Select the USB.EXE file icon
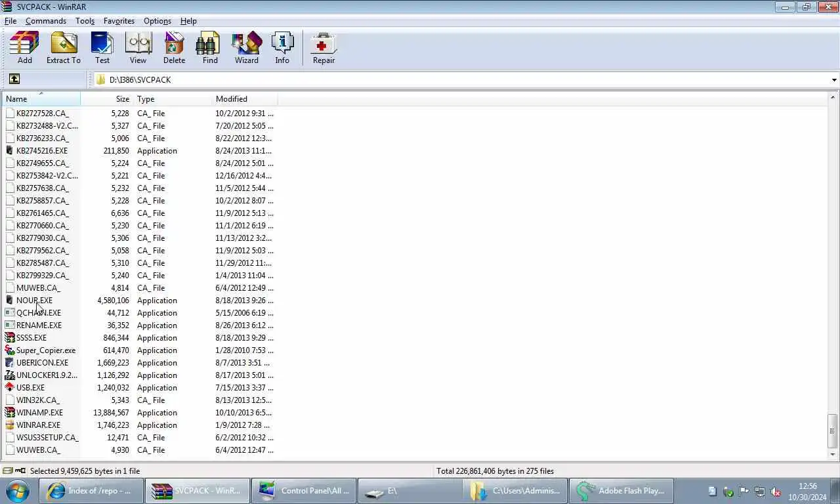The height and width of the screenshot is (504, 840). [x=10, y=388]
